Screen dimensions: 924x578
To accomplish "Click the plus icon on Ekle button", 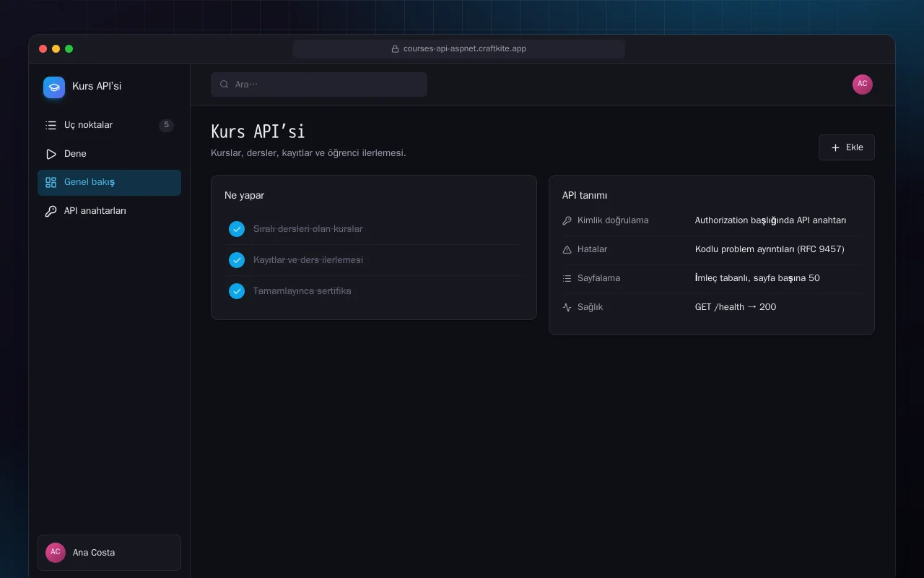I will point(836,147).
